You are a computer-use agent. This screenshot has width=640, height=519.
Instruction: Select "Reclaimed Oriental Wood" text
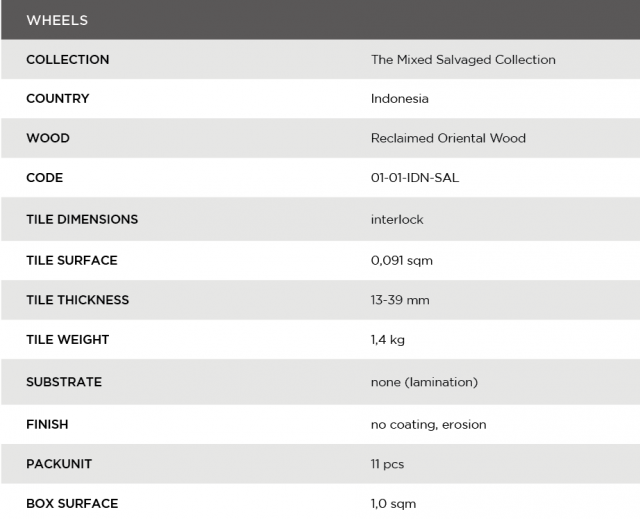click(x=448, y=138)
